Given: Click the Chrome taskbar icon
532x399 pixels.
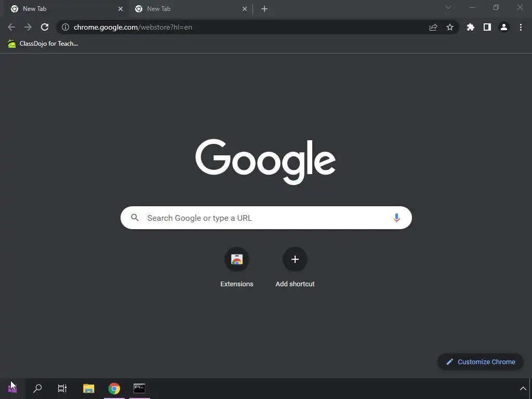Looking at the screenshot, I should click(x=114, y=388).
